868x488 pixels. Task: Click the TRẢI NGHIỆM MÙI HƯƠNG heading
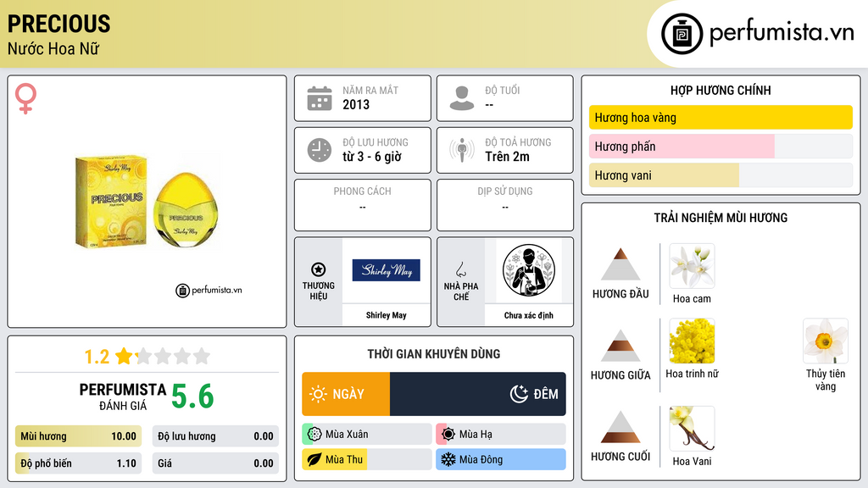pos(721,218)
